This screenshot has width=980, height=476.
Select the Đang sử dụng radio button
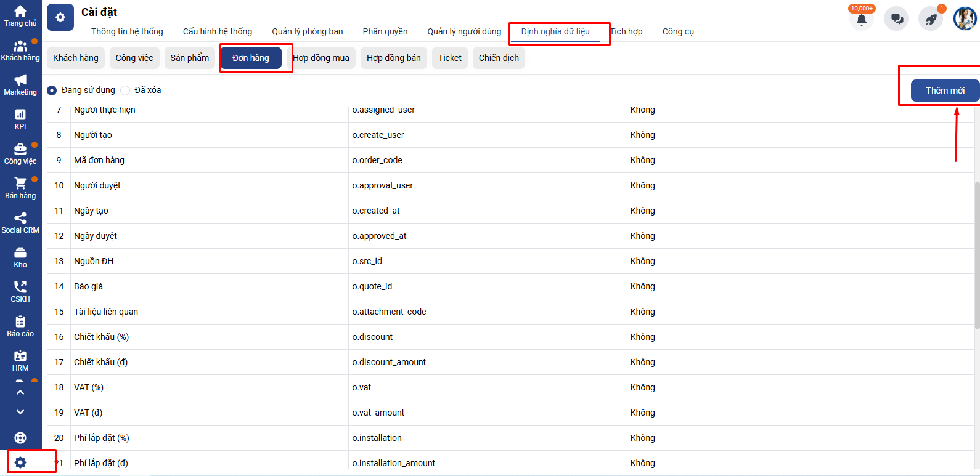coord(52,91)
